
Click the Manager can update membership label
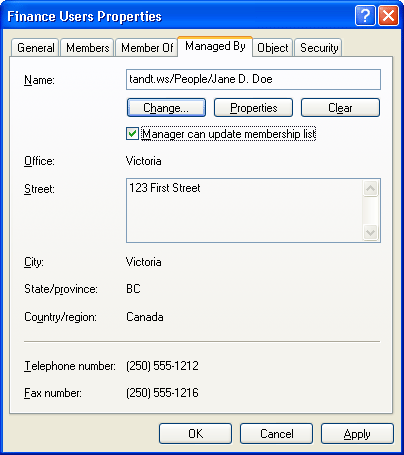point(228,134)
